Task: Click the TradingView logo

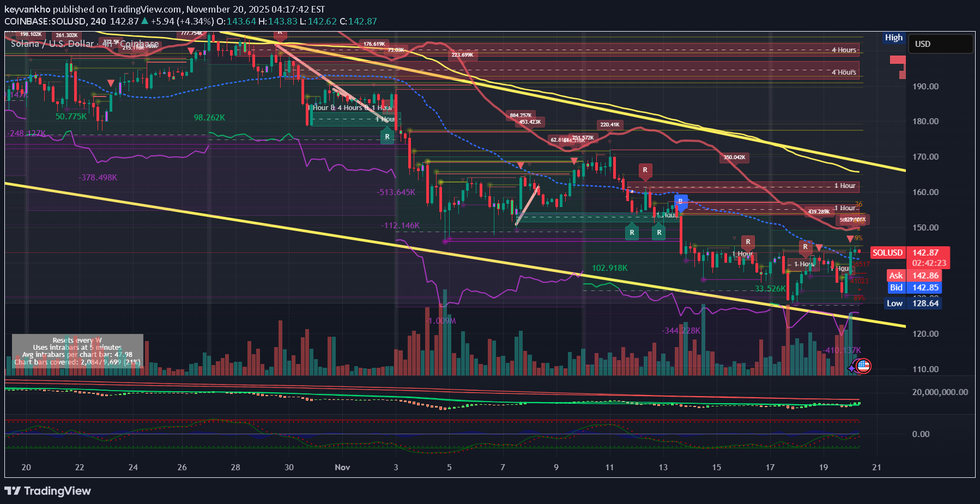Action: click(48, 491)
